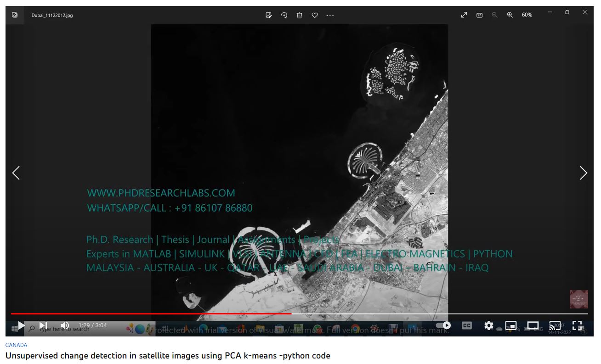The width and height of the screenshot is (601, 364).
Task: Mute the video volume
Action: coord(64,325)
